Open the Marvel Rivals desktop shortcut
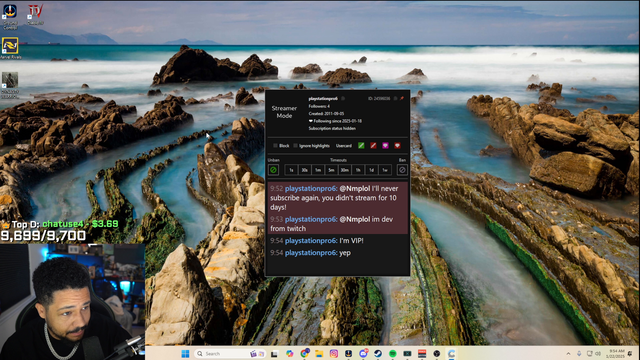 pos(10,48)
